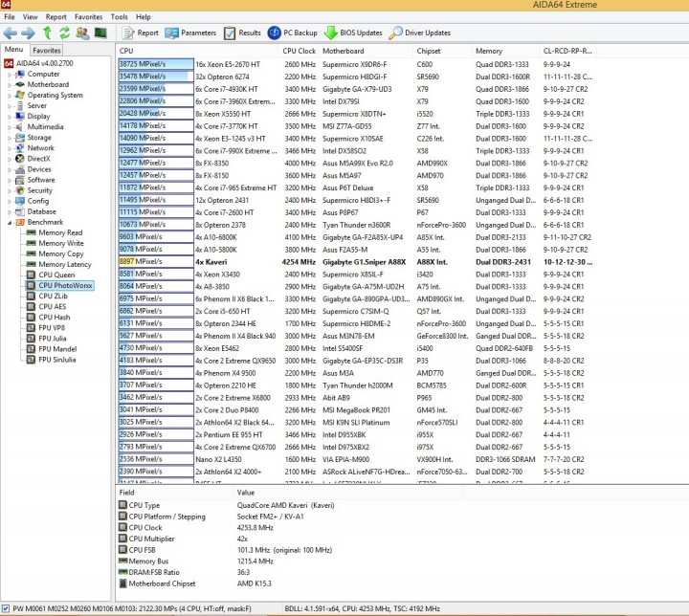The image size is (689, 616).
Task: Select the FPU Julia benchmark
Action: click(54, 338)
